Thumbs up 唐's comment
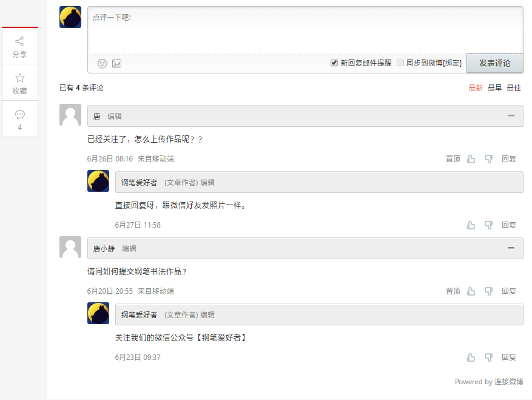The height and width of the screenshot is (400, 532). (471, 159)
